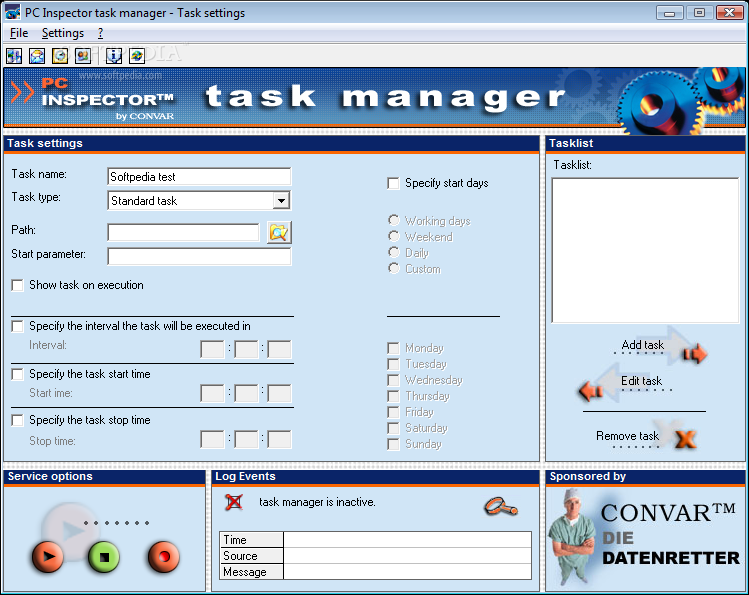Screen dimensions: 749x595
Task: Click the red record service button
Action: [x=163, y=556]
